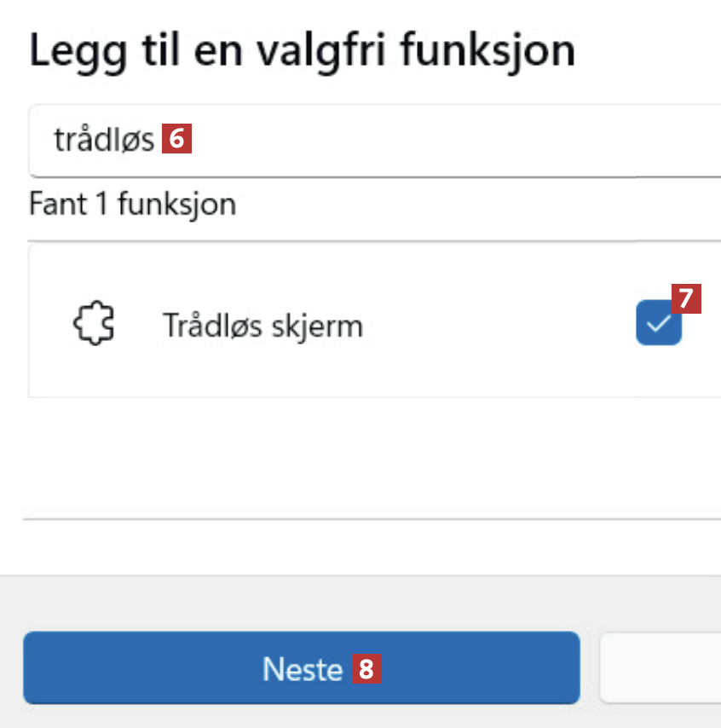The image size is (721, 728).
Task: Focus the search field containing trådløs
Action: click(426, 139)
